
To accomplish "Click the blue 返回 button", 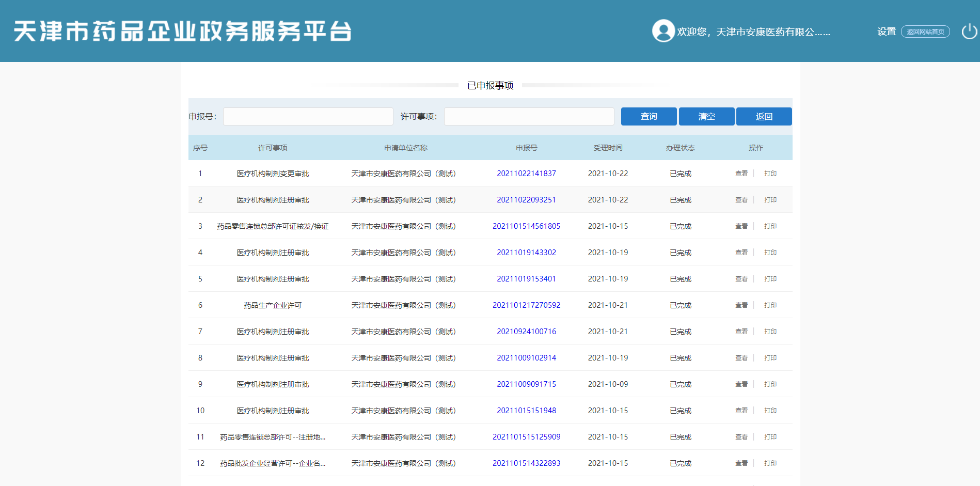I will pyautogui.click(x=764, y=117).
